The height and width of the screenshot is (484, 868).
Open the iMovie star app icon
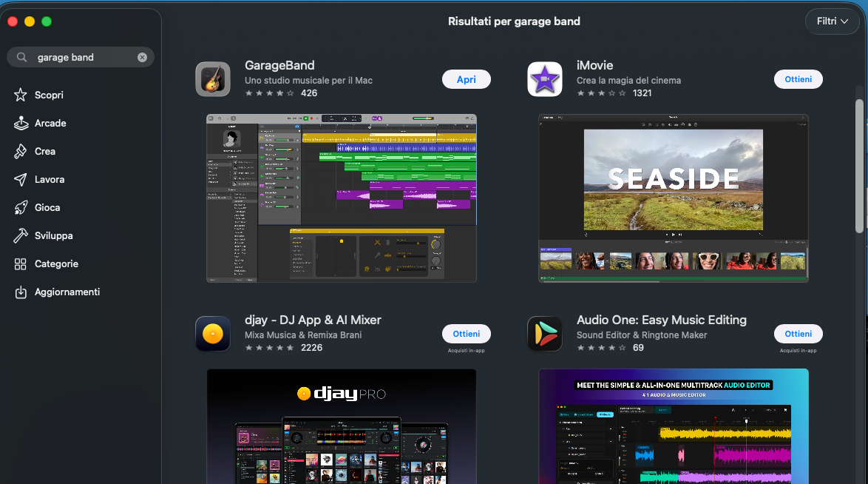click(545, 79)
